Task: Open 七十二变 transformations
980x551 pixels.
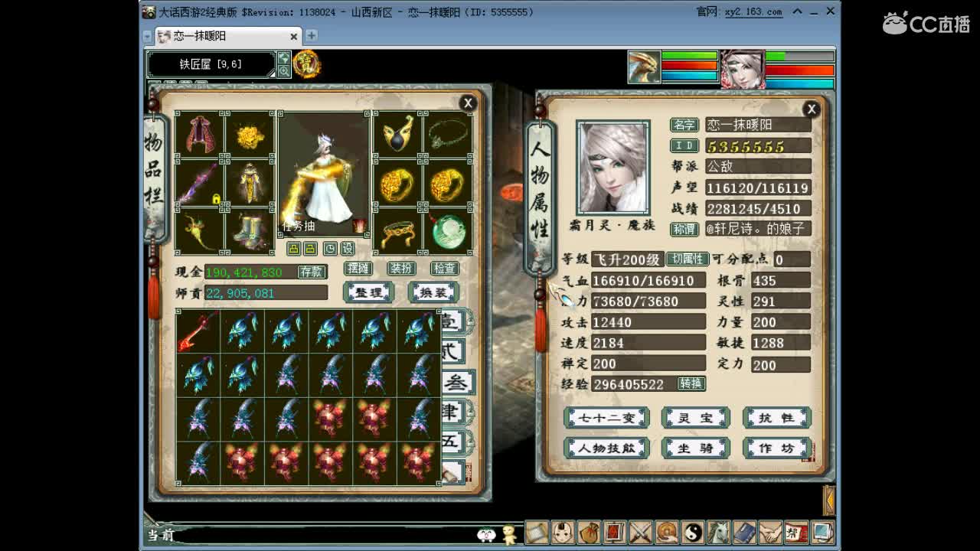Action: 606,418
